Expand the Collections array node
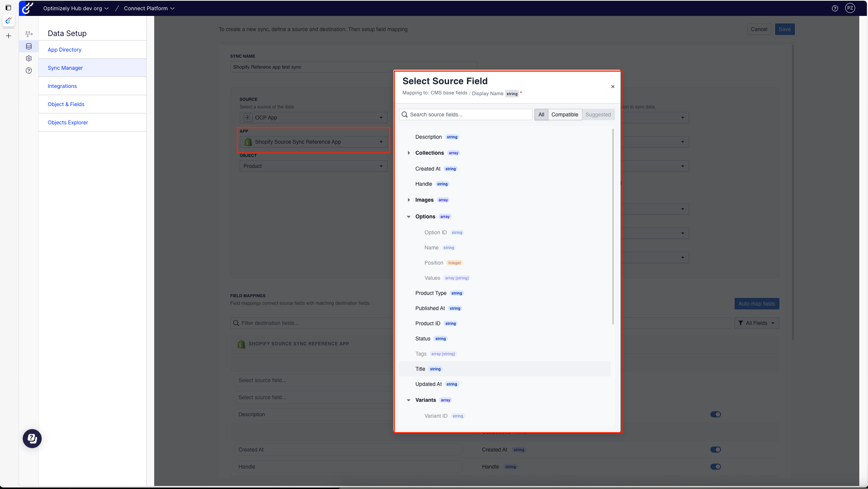The width and height of the screenshot is (868, 489). (408, 153)
